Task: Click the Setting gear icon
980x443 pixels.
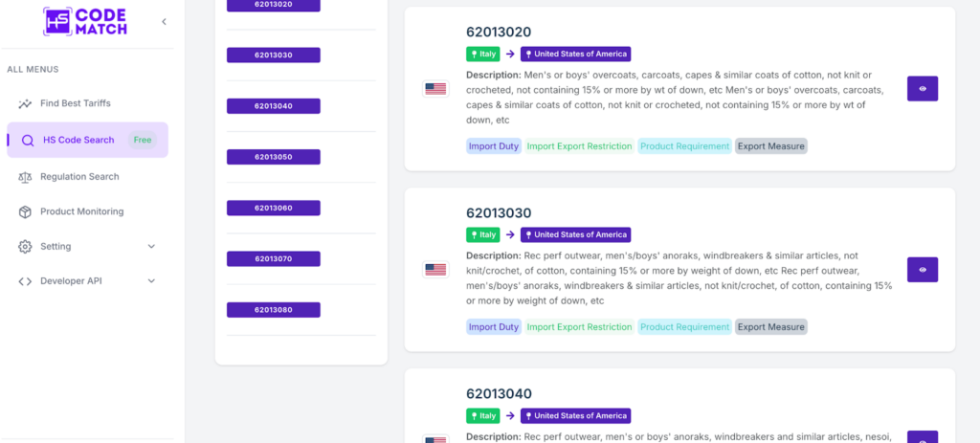Action: (x=25, y=247)
